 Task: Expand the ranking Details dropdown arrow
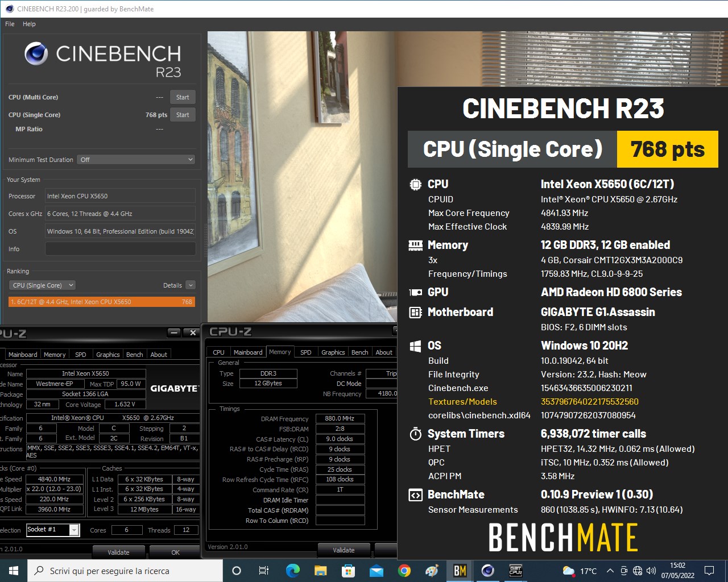click(x=191, y=285)
